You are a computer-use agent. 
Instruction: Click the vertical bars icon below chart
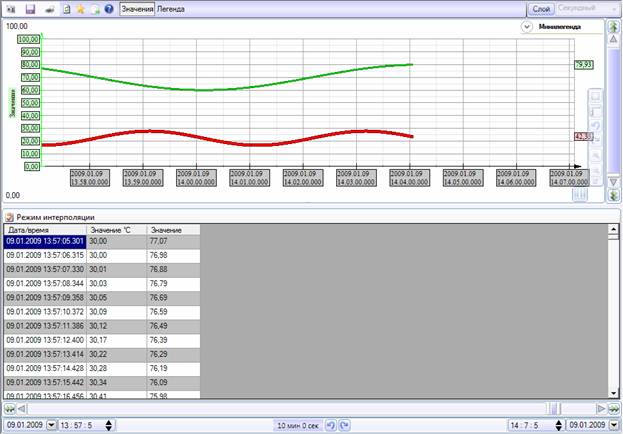point(580,195)
